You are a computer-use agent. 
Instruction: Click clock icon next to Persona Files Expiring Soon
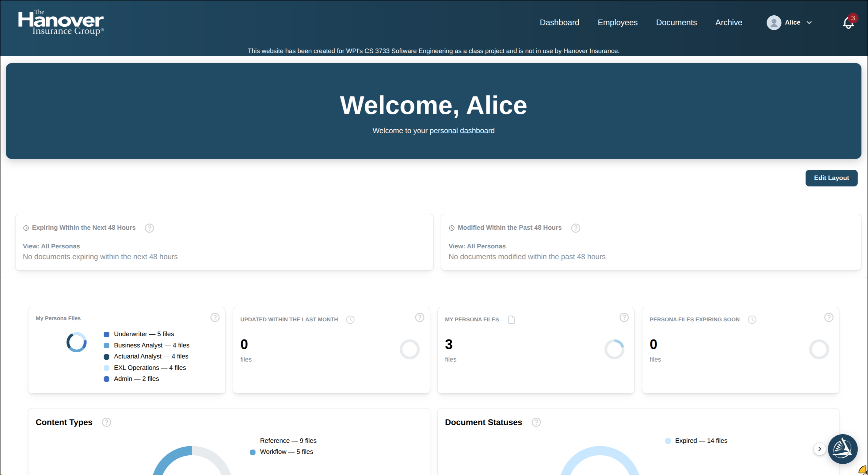(x=752, y=320)
